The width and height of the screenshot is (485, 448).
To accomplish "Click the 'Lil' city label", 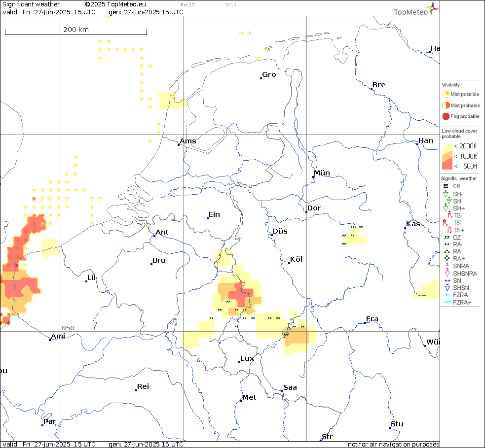I will (91, 277).
